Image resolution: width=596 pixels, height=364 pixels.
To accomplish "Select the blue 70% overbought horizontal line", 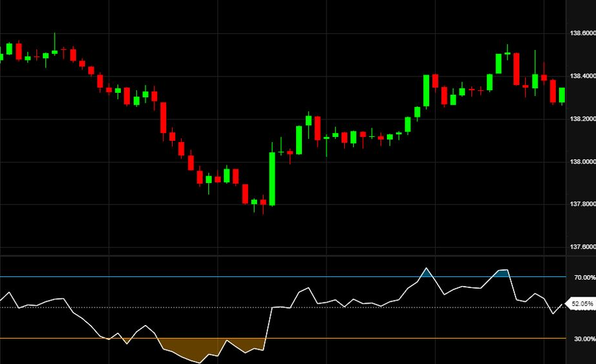I will [x=283, y=277].
